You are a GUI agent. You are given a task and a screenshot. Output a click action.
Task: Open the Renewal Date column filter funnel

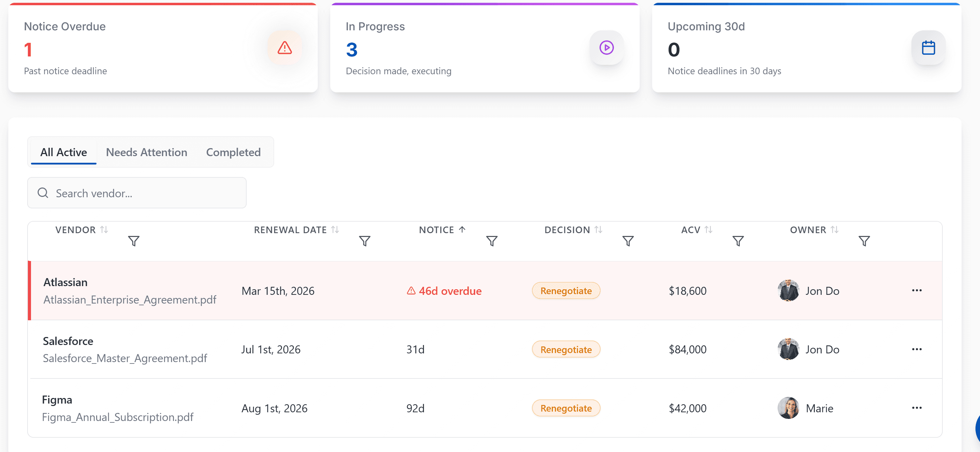coord(364,241)
